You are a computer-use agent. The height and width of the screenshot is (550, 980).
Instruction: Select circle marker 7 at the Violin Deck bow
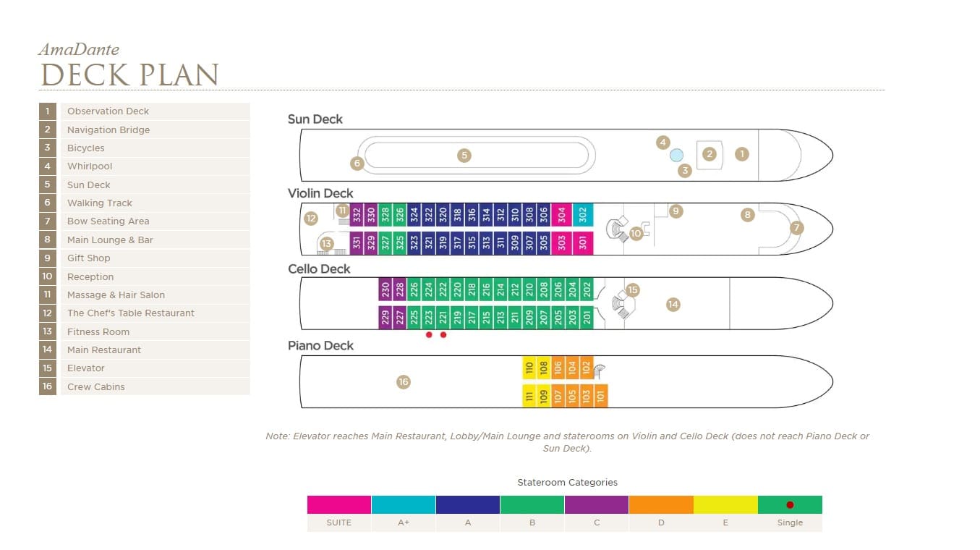click(x=797, y=227)
